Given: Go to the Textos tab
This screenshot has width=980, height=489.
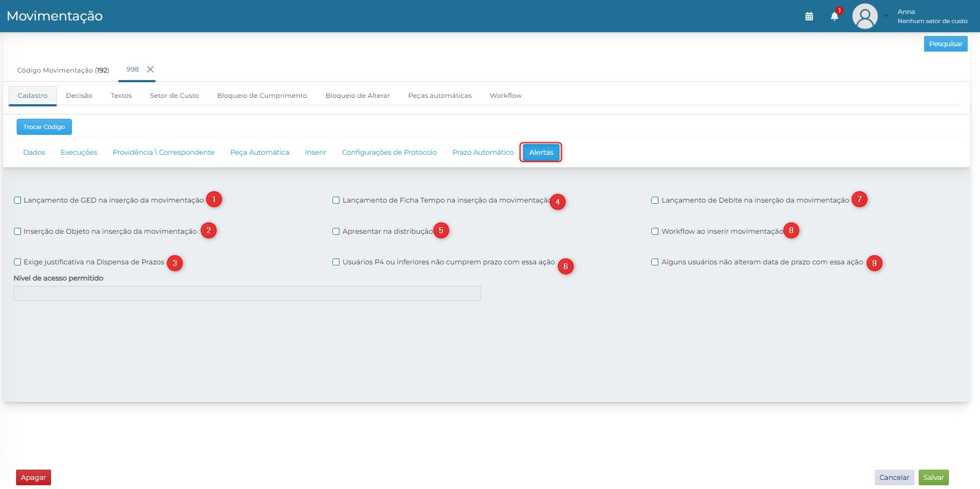Looking at the screenshot, I should click(121, 96).
